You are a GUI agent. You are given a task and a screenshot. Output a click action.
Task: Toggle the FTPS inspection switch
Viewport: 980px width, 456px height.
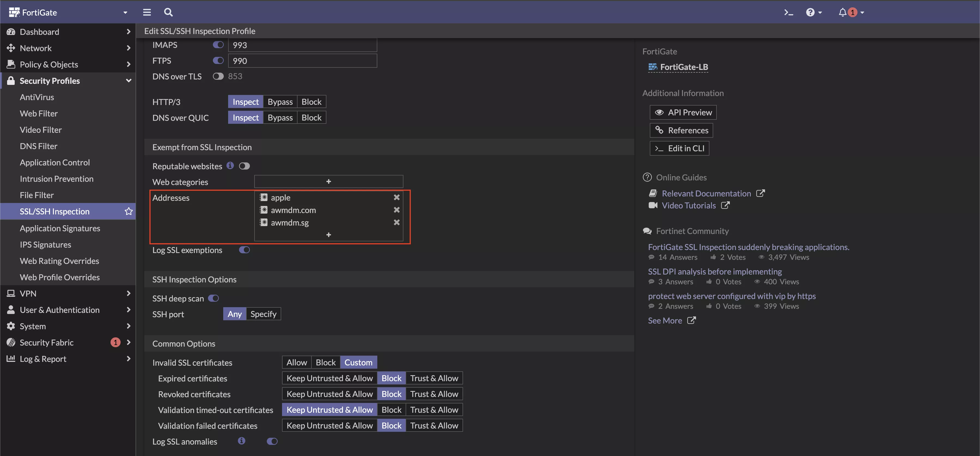click(218, 60)
